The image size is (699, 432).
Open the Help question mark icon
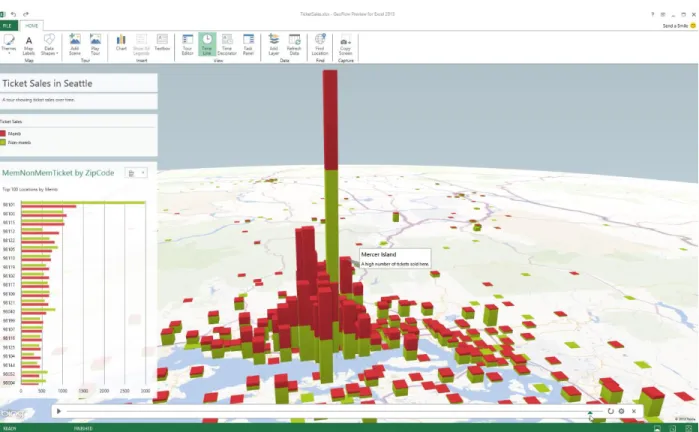click(653, 14)
